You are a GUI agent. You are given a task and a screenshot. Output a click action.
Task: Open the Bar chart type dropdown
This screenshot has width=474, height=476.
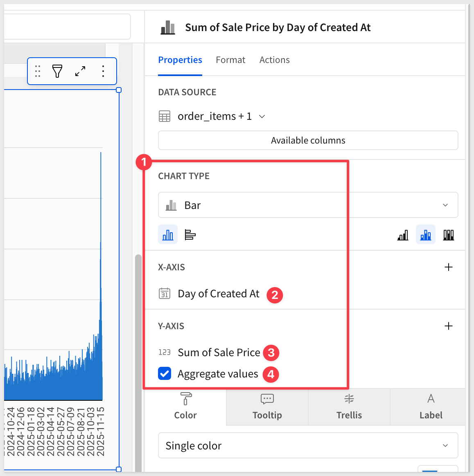[x=308, y=205]
